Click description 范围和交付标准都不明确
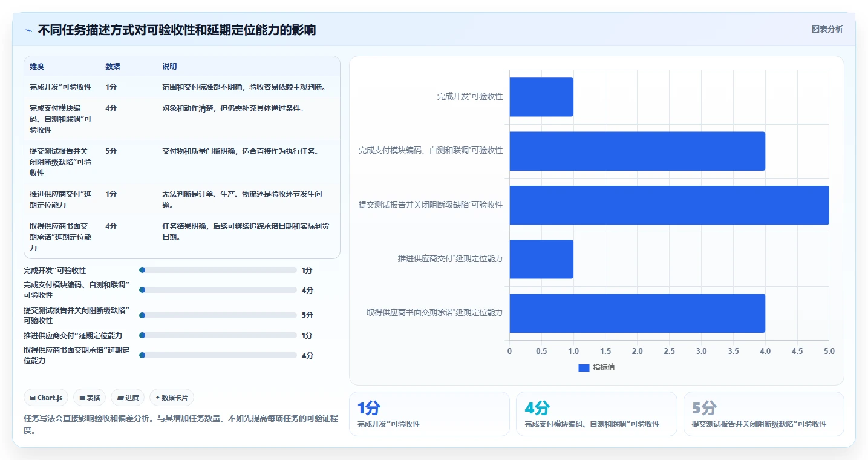868x460 pixels. [x=244, y=87]
